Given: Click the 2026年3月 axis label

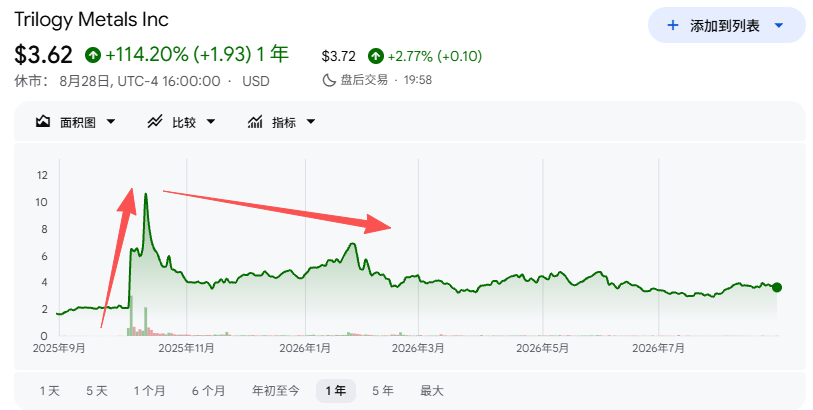Looking at the screenshot, I should pyautogui.click(x=418, y=348).
